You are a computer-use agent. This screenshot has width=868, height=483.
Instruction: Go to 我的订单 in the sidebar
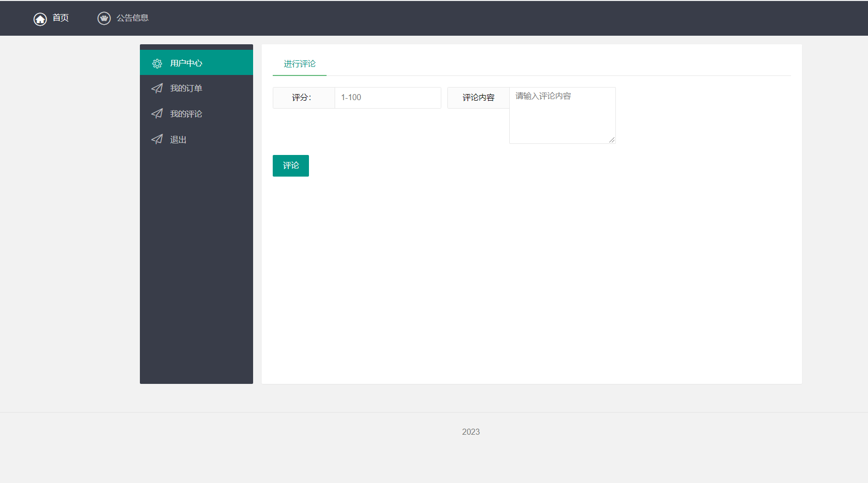196,88
